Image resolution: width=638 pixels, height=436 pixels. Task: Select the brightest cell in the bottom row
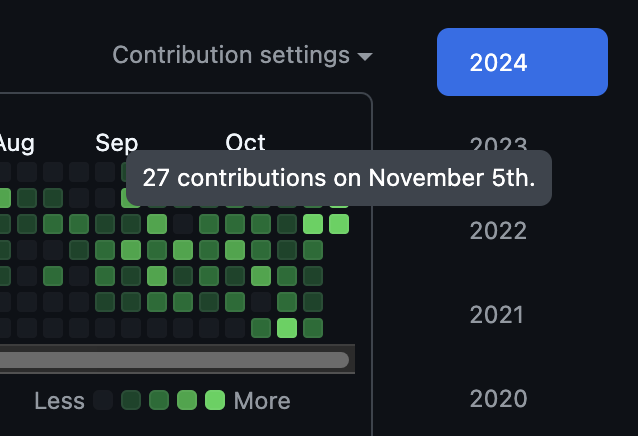287,328
